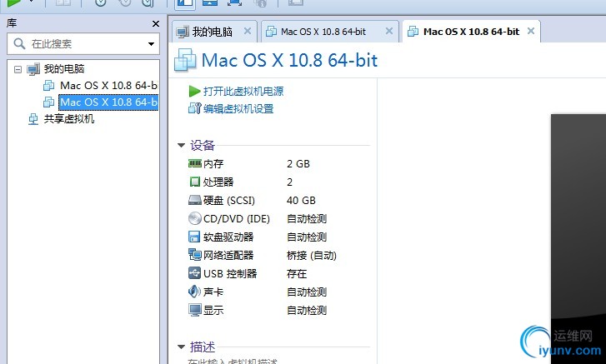Click the floppy icon for 软盘驱动器

[x=194, y=237]
